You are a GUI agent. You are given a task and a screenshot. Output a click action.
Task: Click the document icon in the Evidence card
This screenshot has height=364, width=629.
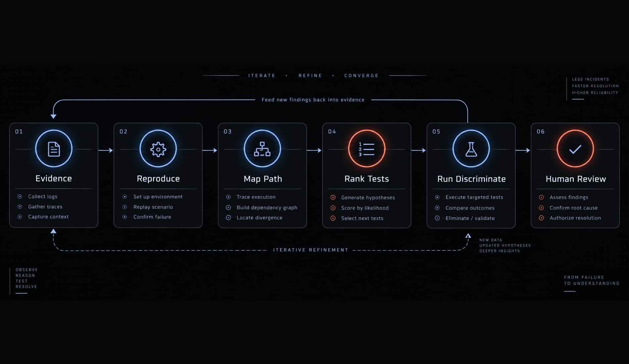[x=54, y=149]
